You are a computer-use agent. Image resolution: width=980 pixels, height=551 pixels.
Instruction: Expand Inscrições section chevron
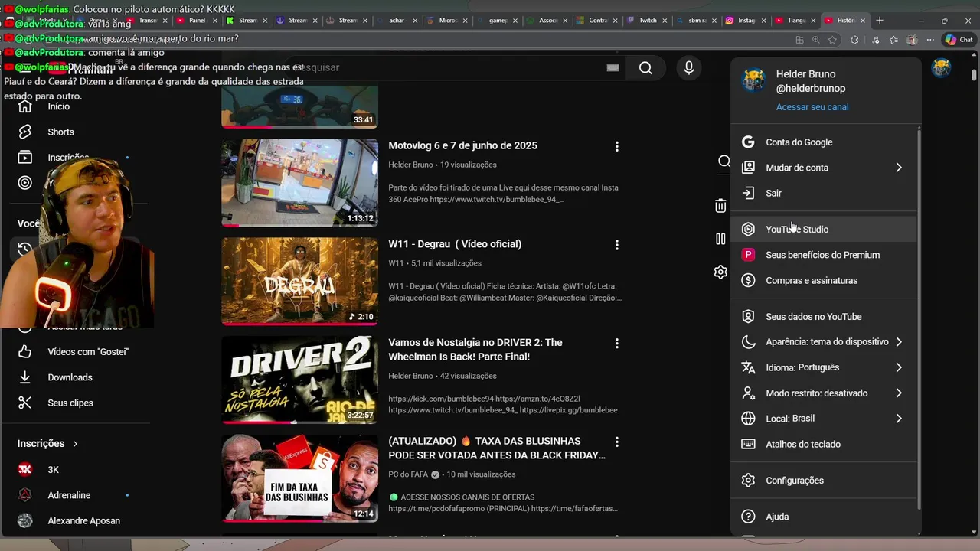click(75, 444)
